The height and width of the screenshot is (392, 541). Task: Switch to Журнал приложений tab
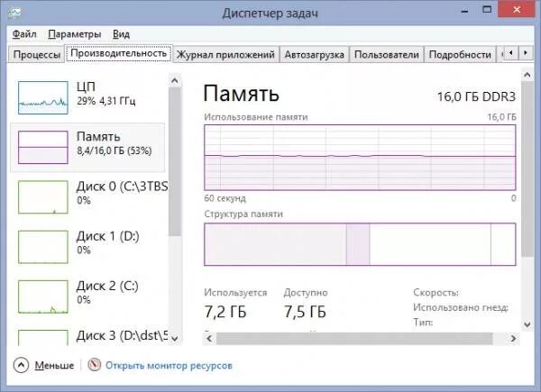pos(225,54)
